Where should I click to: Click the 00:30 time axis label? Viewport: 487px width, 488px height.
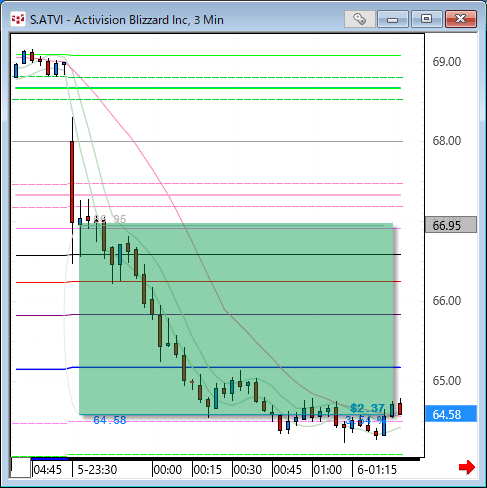point(248,470)
